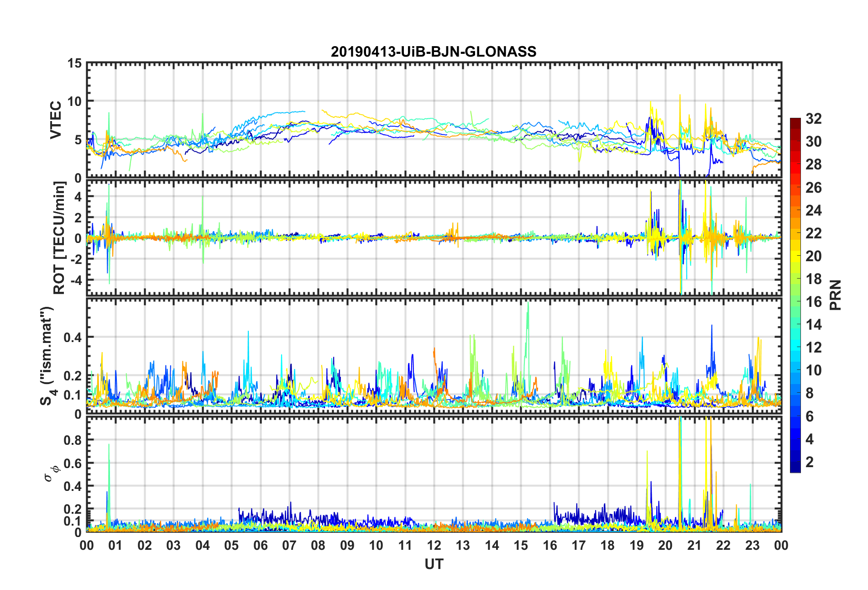Click the colorbar tick label 2
The height and width of the screenshot is (590, 868).
tap(810, 462)
